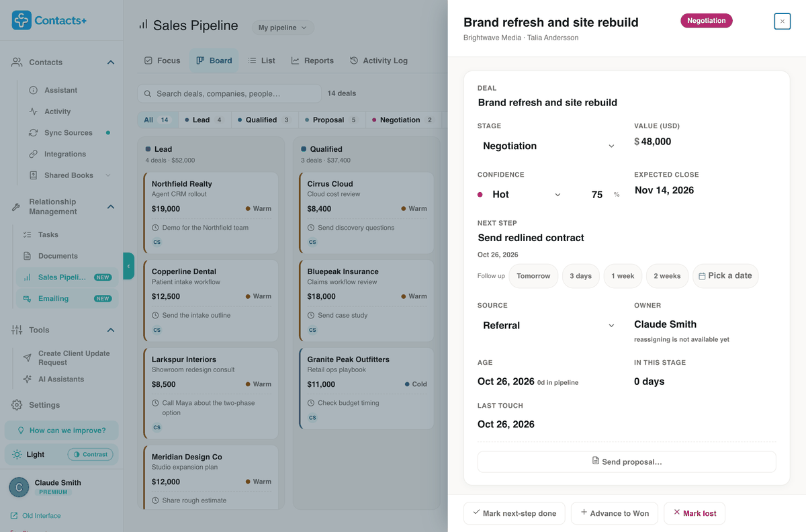Click the sidebar collapse arrow handle

(128, 266)
